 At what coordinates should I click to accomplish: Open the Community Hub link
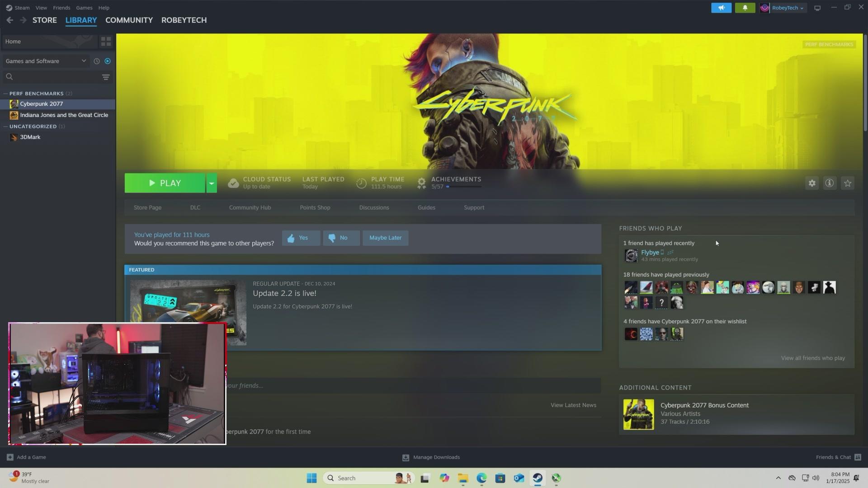tap(250, 207)
